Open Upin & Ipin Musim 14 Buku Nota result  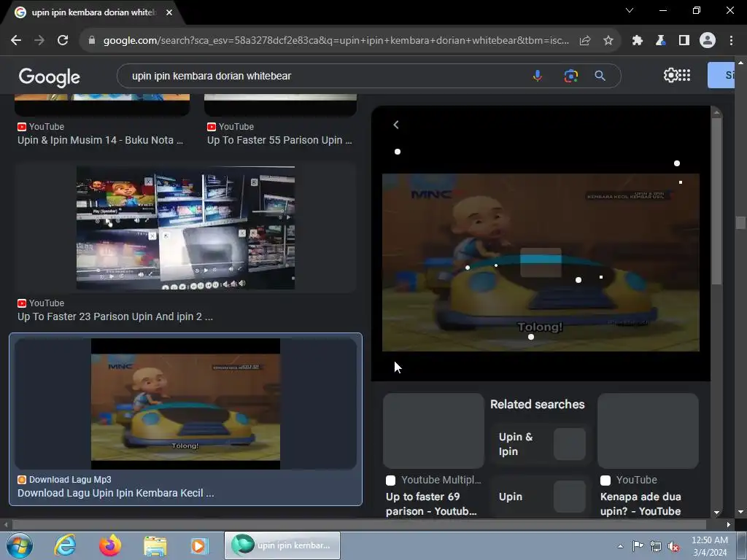[x=100, y=140]
